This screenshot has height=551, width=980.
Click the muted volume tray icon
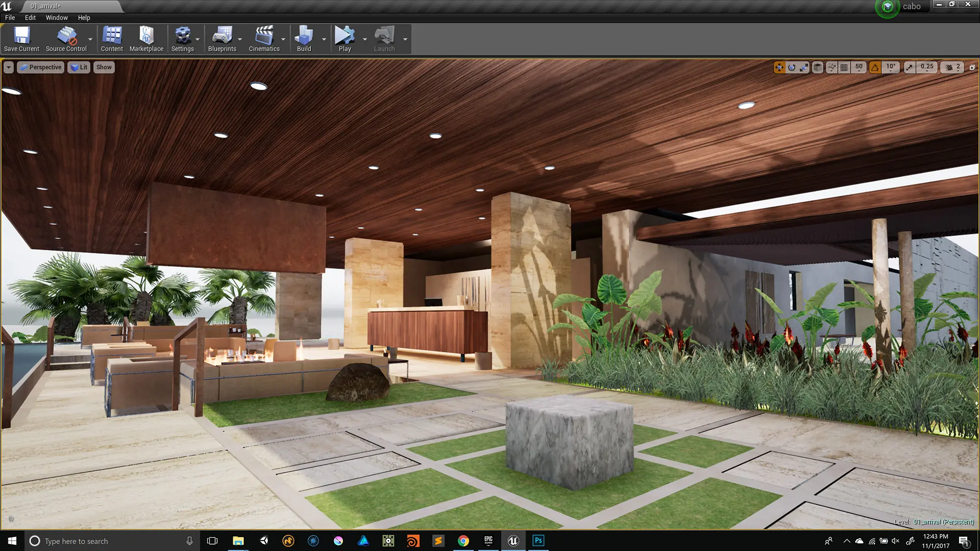pyautogui.click(x=896, y=541)
